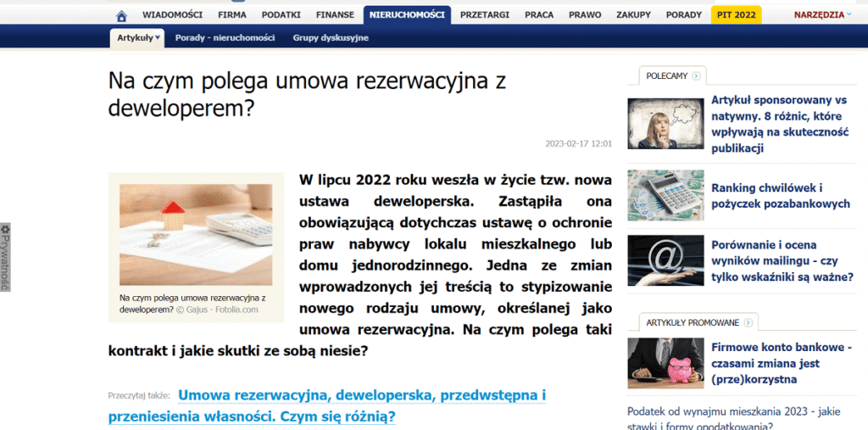868x430 pixels.
Task: Go to the PRZETARGI section
Action: (485, 15)
